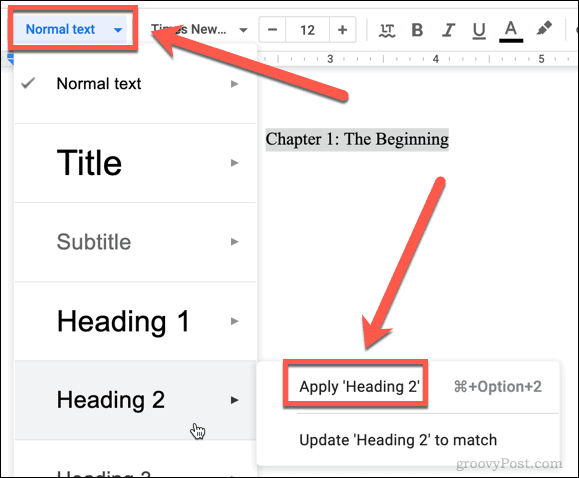579x478 pixels.
Task: Decrease font size with minus button
Action: pos(273,30)
